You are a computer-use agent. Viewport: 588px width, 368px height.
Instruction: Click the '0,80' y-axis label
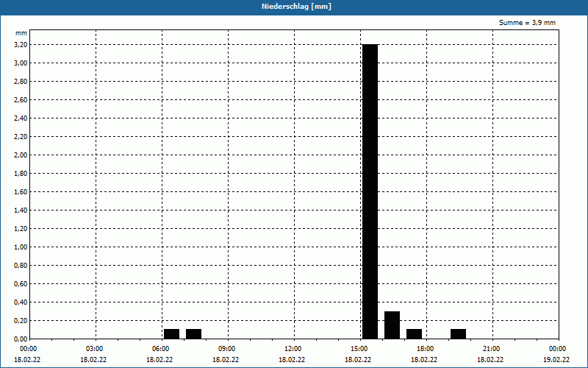tap(21, 266)
